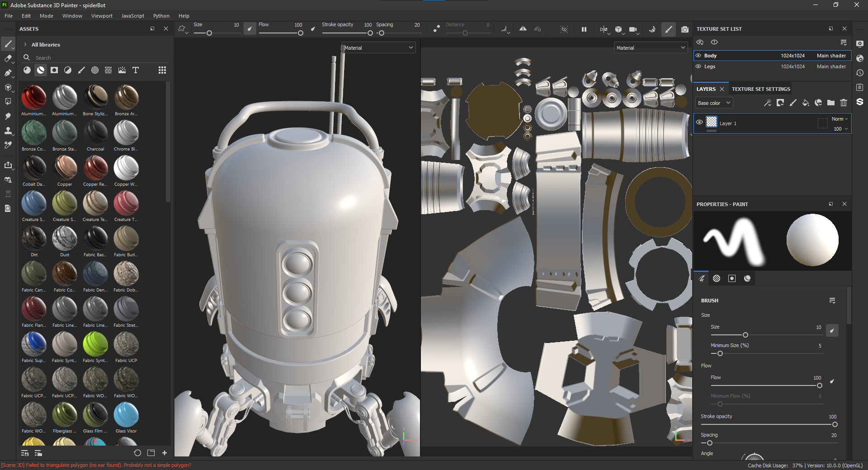Choose the Smudge tool

[8, 116]
